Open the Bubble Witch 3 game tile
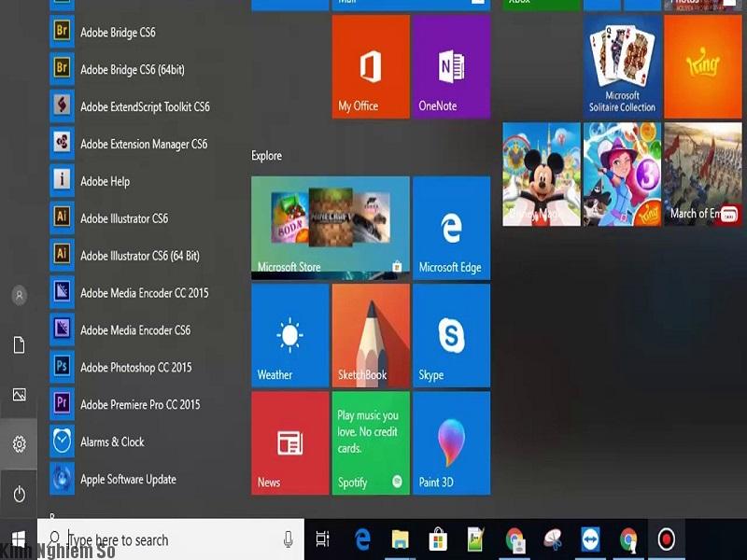 point(622,175)
